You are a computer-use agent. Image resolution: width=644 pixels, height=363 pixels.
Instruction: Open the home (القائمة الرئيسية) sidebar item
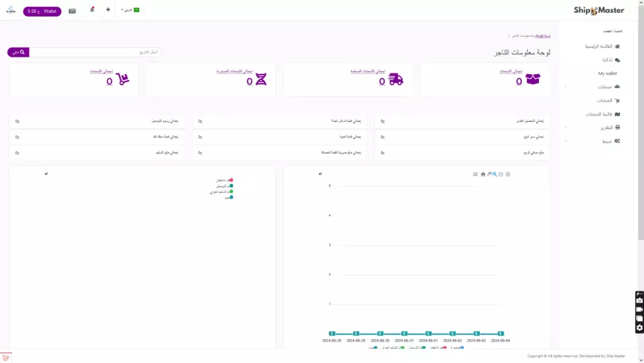[602, 46]
